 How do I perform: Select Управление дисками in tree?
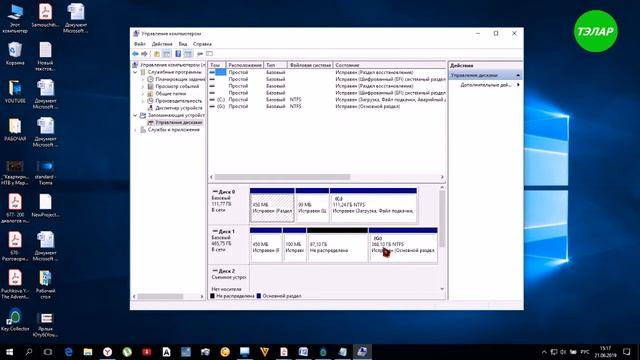tap(175, 122)
